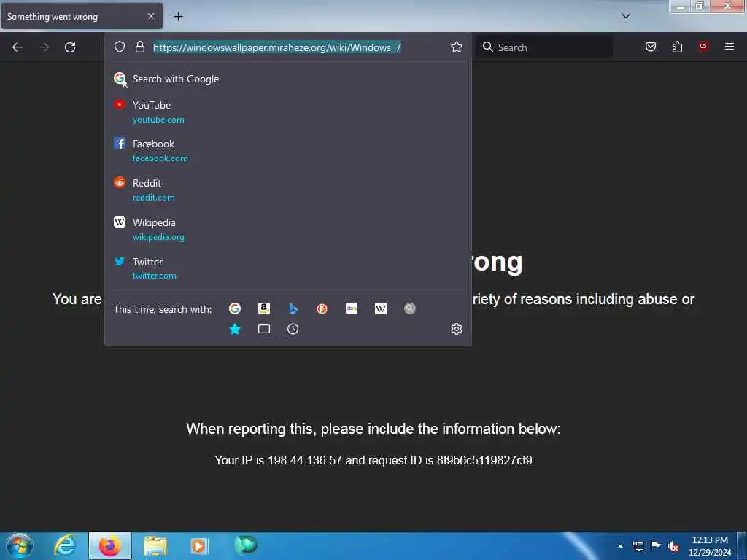Focus the toolbar Search box
747x560 pixels.
[x=544, y=47]
